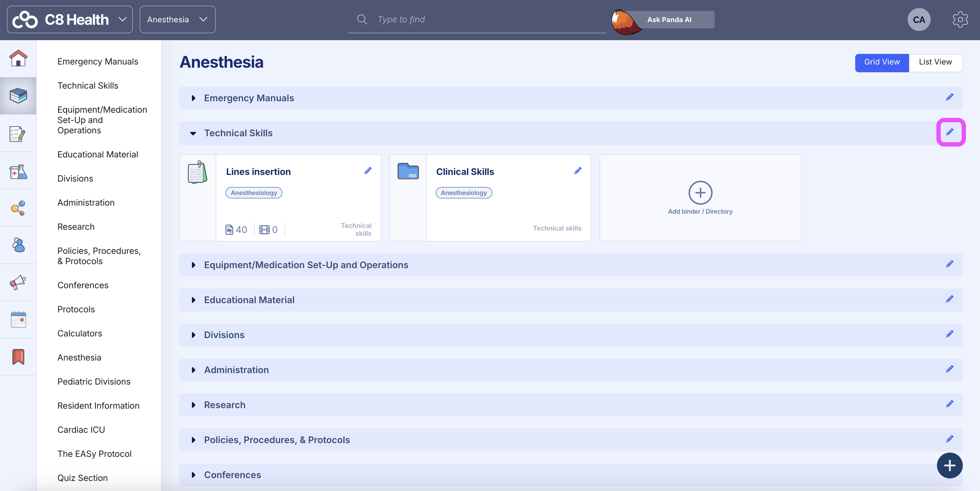The width and height of the screenshot is (980, 491).
Task: Select Quiz Section in side menu
Action: coord(83,478)
